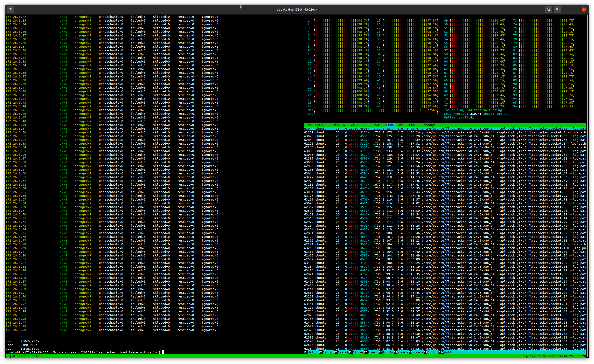594x364 pixels.
Task: Click the Tasks: 138, 644 thr line
Action: pos(473,110)
